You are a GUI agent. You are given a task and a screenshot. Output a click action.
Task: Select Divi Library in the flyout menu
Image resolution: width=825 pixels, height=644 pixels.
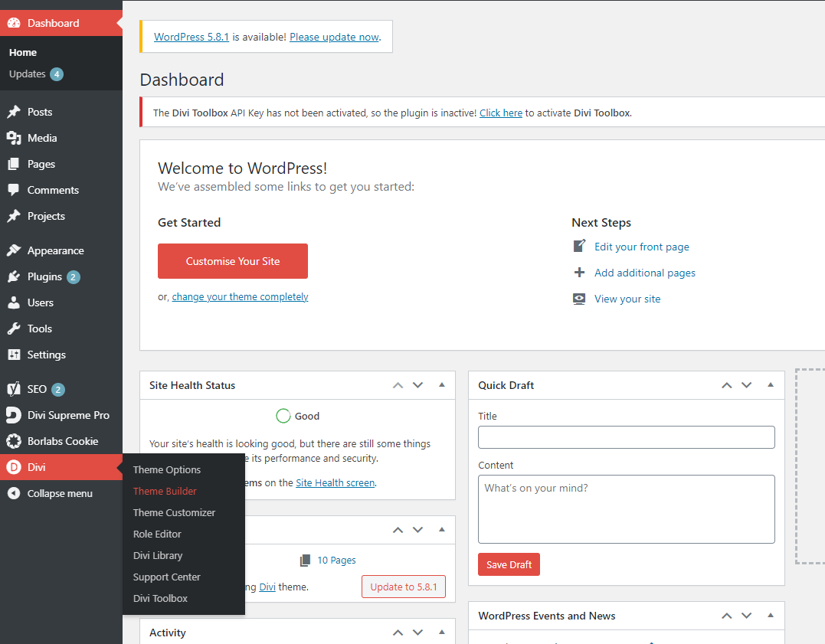pos(158,555)
